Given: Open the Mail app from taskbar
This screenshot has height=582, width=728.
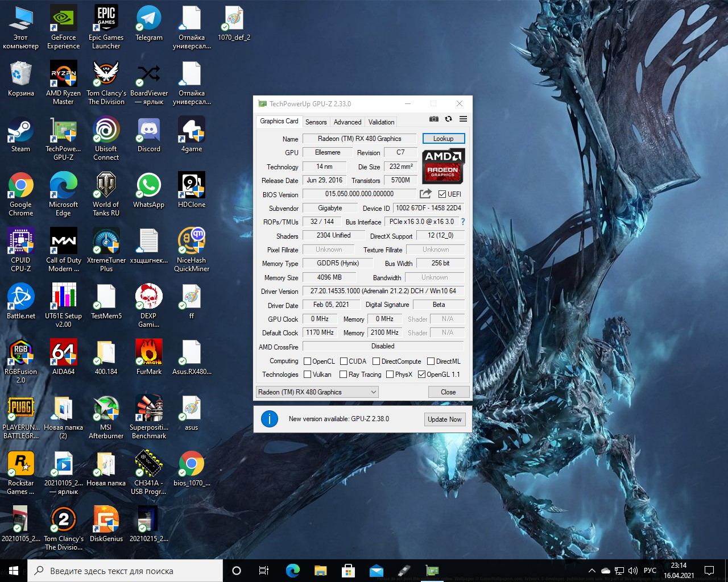Looking at the screenshot, I should [x=376, y=571].
